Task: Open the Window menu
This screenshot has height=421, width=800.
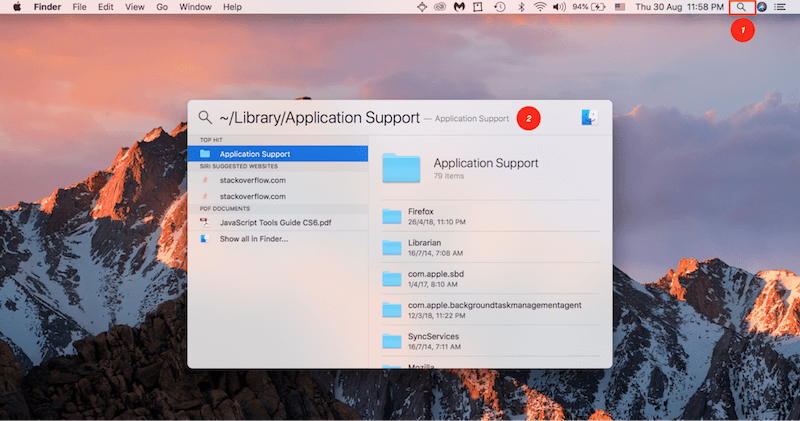Action: tap(195, 7)
